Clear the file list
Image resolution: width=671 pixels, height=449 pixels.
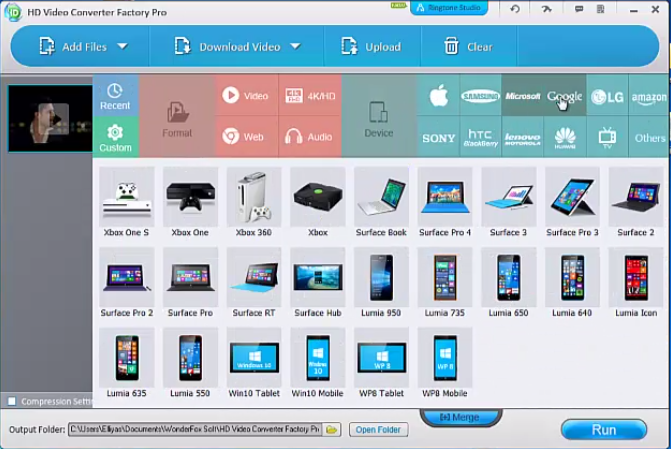pyautogui.click(x=468, y=46)
